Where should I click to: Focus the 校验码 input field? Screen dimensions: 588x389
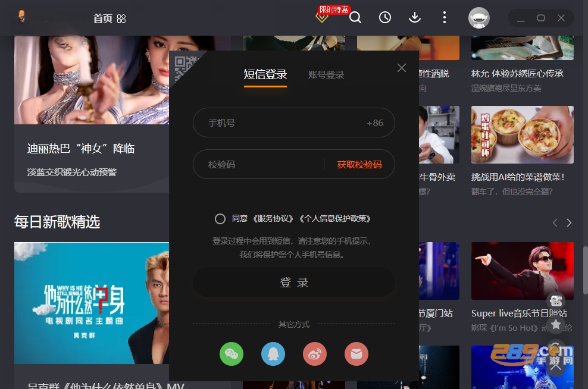259,164
